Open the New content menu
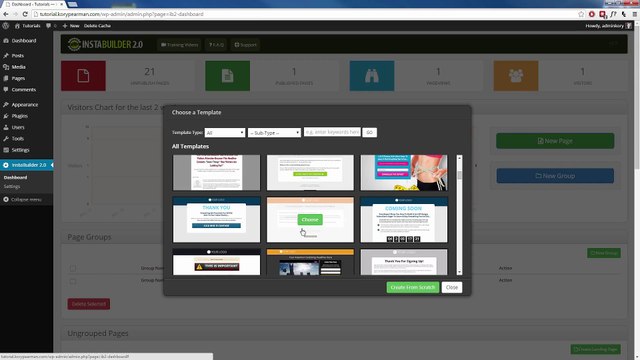The height and width of the screenshot is (360, 640). point(71,26)
